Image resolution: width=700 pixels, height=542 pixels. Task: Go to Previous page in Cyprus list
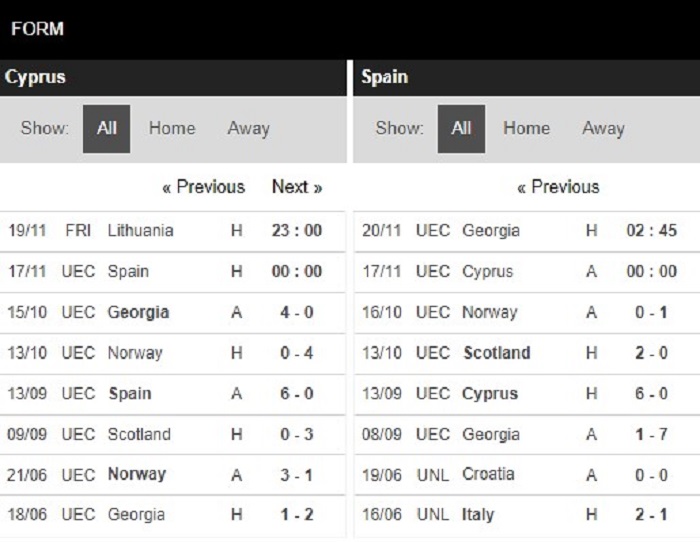[204, 187]
